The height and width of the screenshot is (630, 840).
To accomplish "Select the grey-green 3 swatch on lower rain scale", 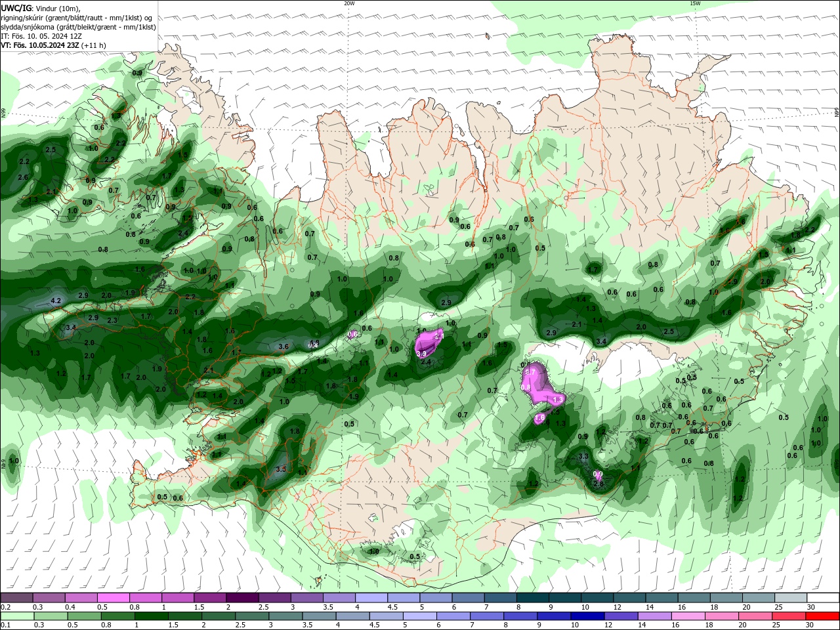I will [285, 616].
